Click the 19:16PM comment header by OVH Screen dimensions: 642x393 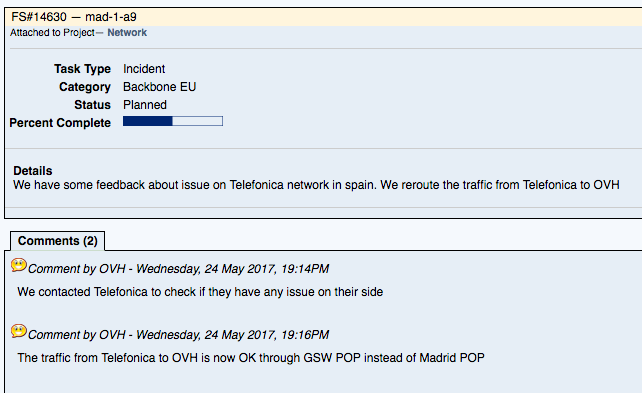(x=178, y=335)
